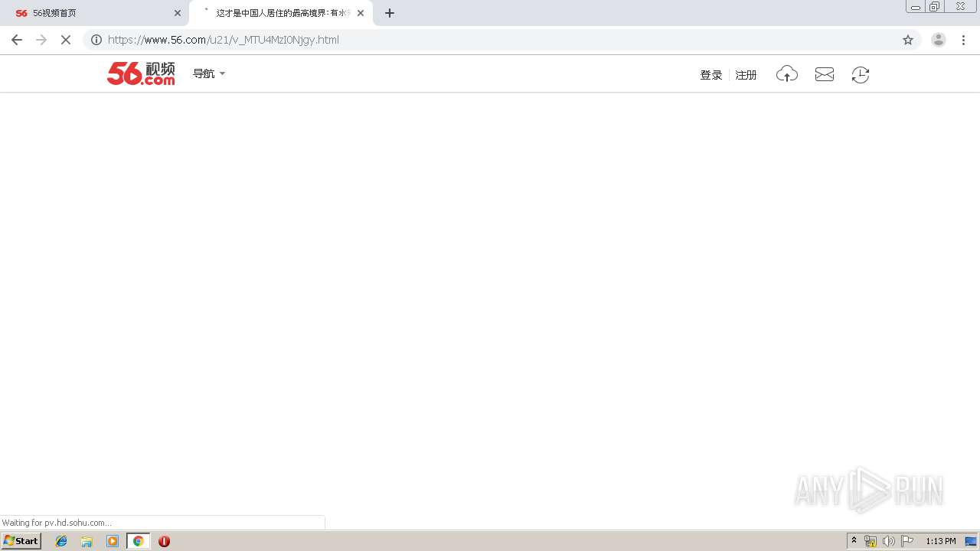The height and width of the screenshot is (551, 980).
Task: Click the Waiting for pv.hd.sohu.com status text
Action: pos(57,523)
